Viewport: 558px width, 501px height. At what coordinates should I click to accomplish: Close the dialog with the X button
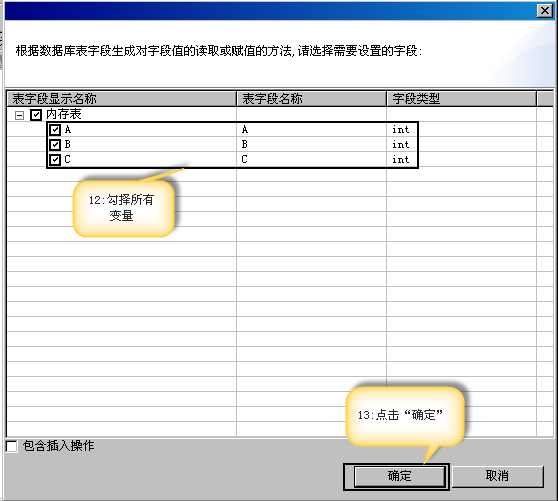pyautogui.click(x=544, y=11)
